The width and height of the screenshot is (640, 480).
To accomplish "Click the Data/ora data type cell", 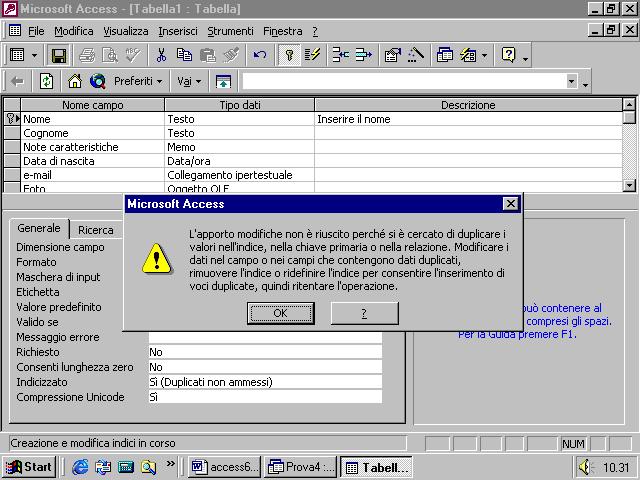I will click(x=240, y=161).
